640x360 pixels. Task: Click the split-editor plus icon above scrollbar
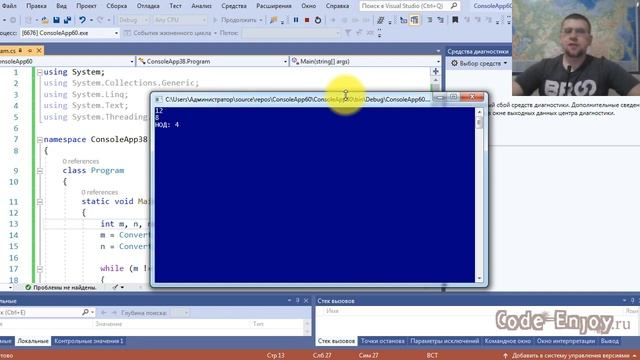436,71
